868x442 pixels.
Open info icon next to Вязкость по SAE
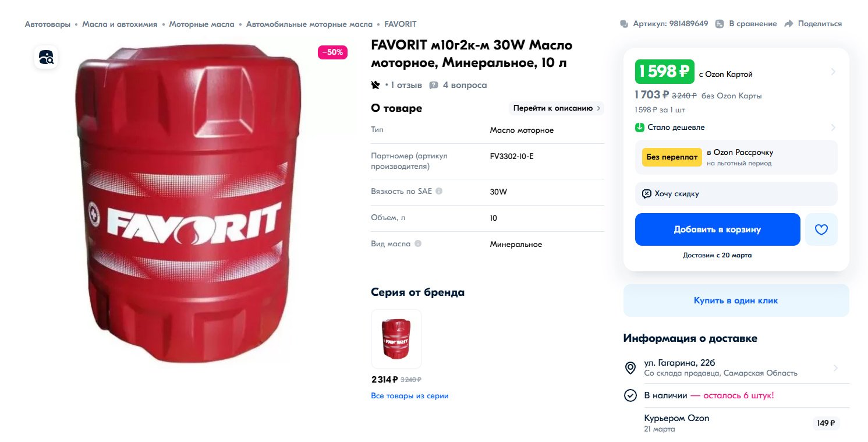(439, 191)
